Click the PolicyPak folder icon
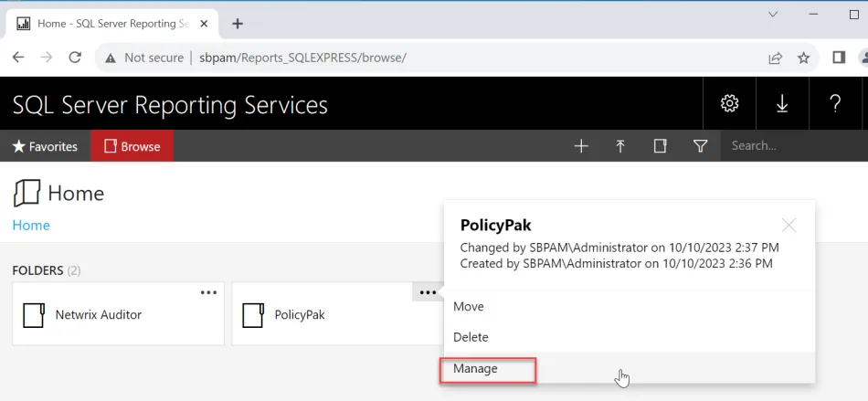Screen dimensions: 868x401 tap(252, 315)
